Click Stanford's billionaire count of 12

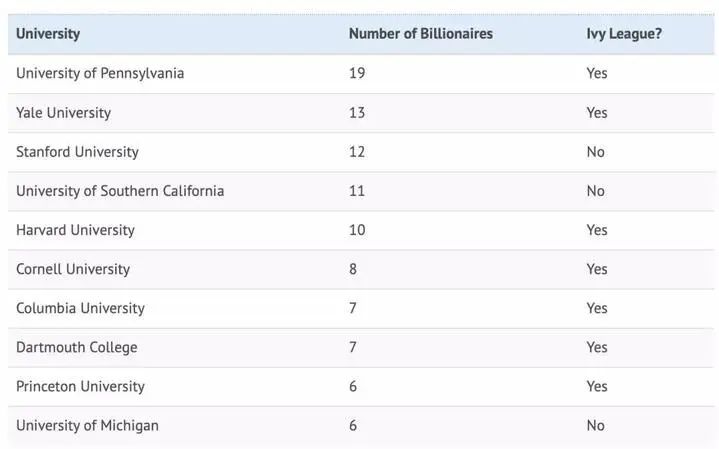357,152
